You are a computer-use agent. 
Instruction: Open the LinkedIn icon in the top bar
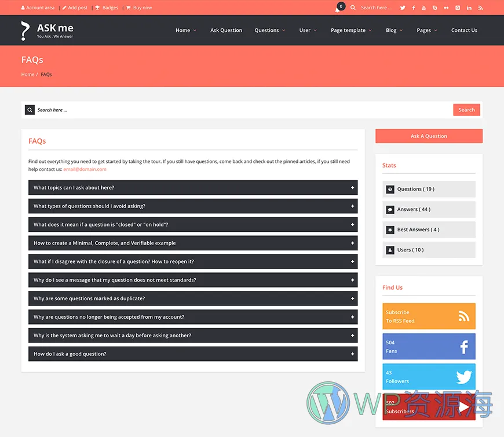(469, 8)
